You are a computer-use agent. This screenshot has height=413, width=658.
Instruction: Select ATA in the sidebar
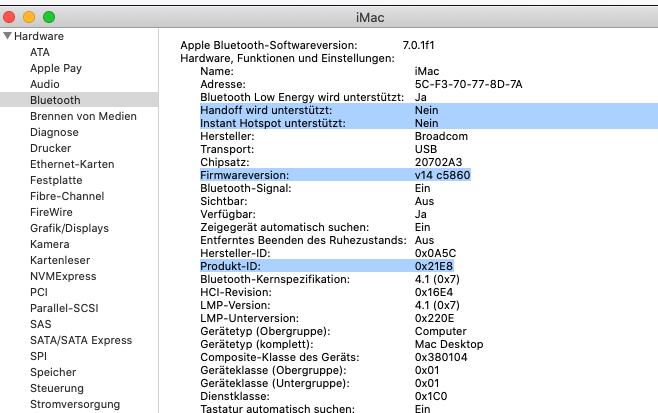pyautogui.click(x=40, y=52)
